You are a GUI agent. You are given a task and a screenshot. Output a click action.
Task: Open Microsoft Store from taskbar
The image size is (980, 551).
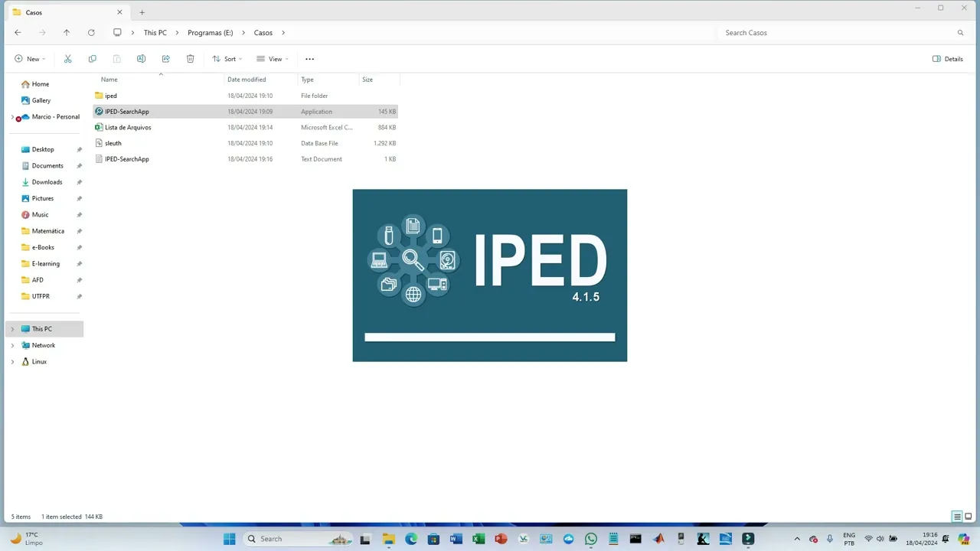(x=433, y=539)
